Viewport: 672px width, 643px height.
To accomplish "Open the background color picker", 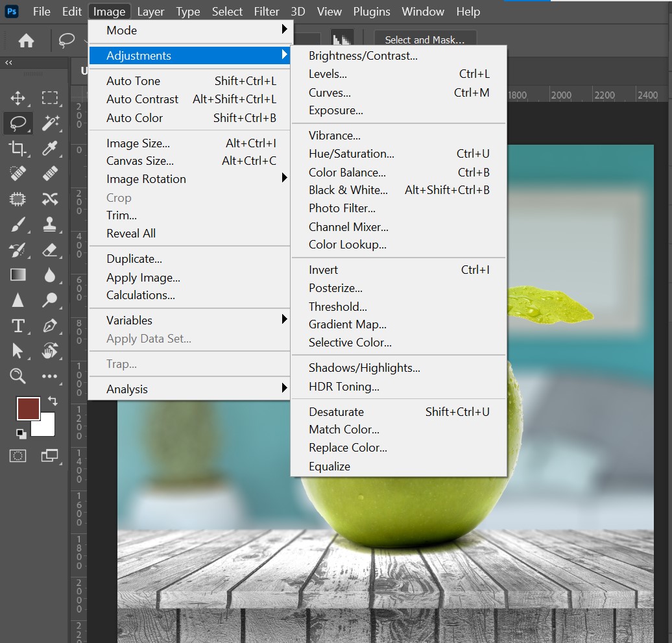I will tap(47, 428).
